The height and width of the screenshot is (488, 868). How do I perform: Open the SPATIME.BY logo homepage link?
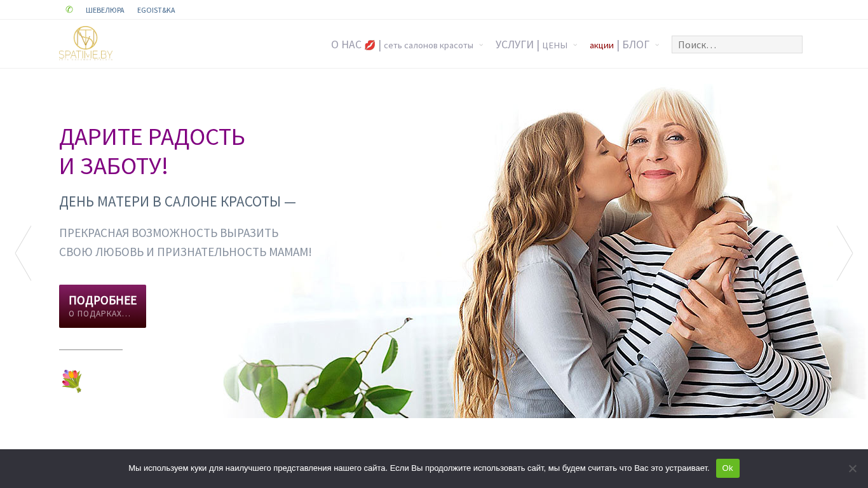tap(86, 43)
